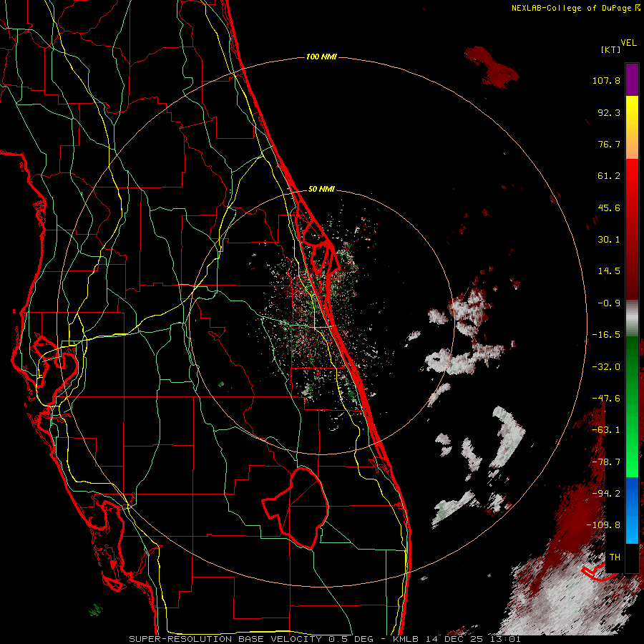Pick the blue segment of the velocity scale
This screenshot has width=644, height=644.
point(632,510)
